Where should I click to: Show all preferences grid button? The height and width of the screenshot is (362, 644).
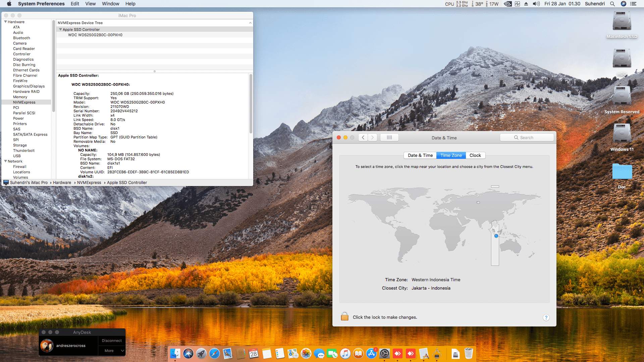click(x=389, y=137)
